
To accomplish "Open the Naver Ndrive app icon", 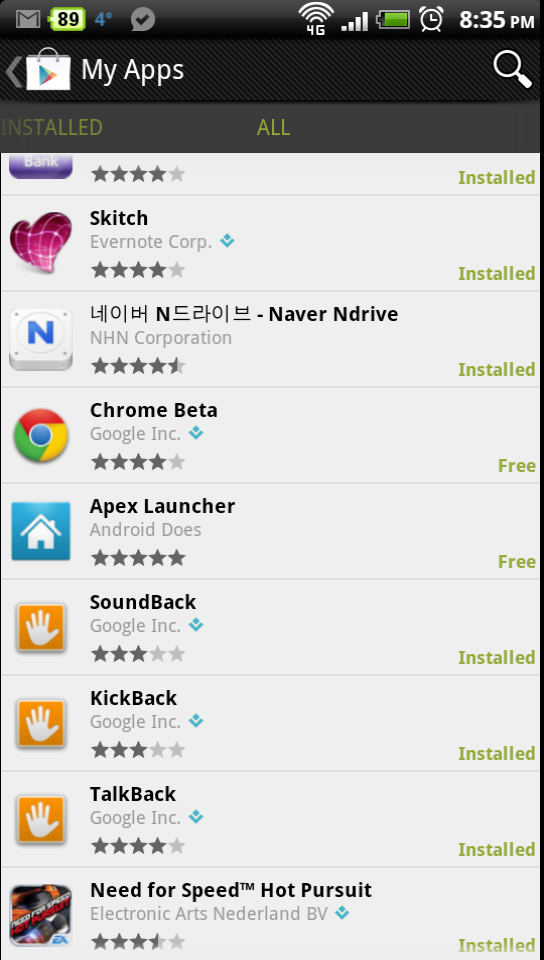I will pos(40,339).
